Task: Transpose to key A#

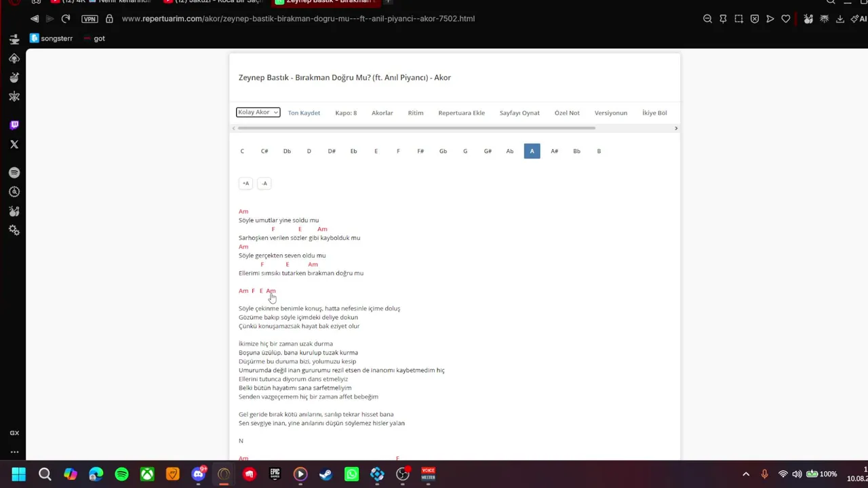Action: pyautogui.click(x=554, y=151)
